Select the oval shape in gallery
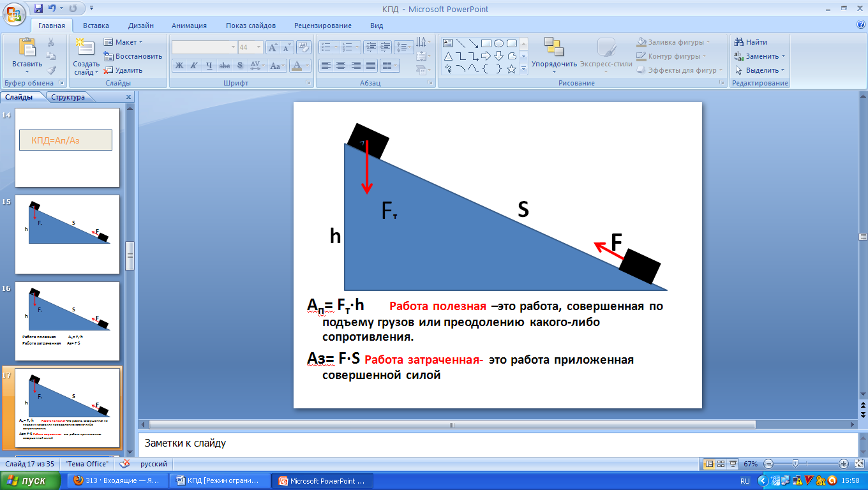Screen dimensions: 868x490 [x=498, y=43]
